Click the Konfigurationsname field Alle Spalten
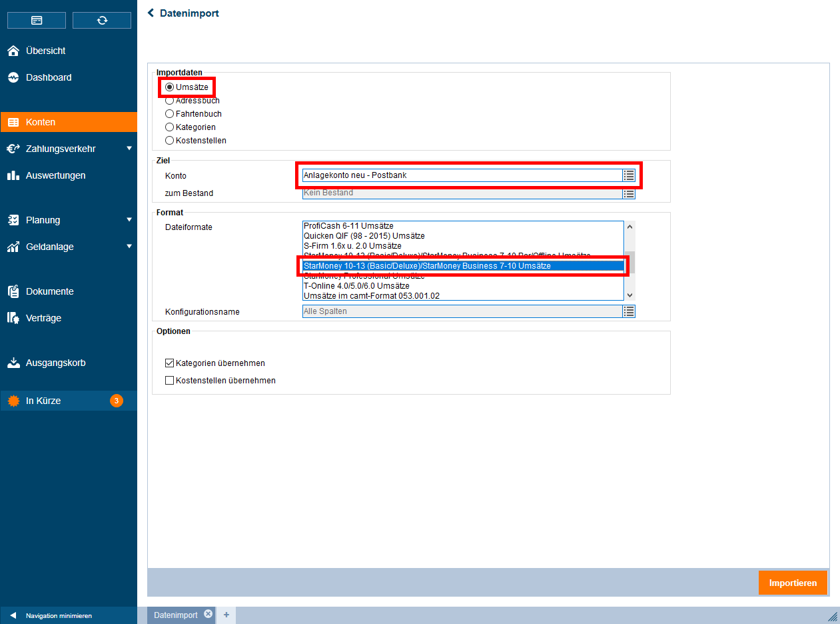840x624 pixels. coord(462,311)
